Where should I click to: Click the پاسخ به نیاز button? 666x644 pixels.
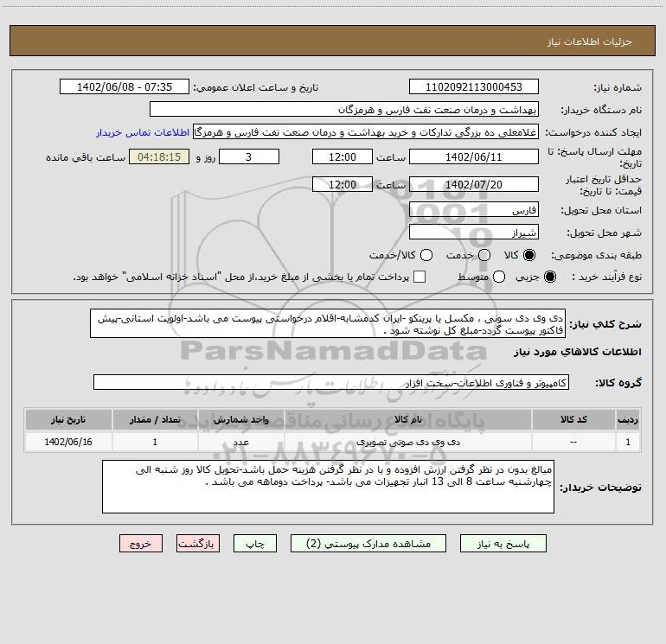[503, 544]
